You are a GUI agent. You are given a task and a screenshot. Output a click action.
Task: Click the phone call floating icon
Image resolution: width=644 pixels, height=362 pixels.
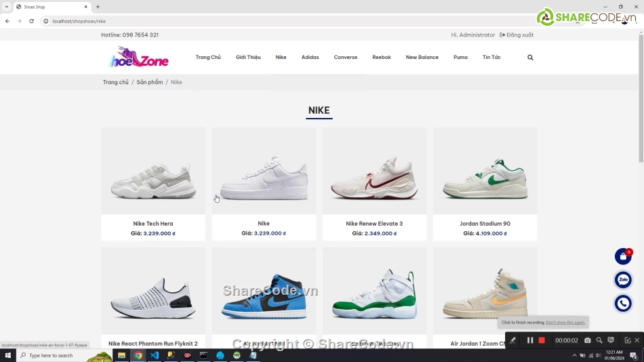[x=622, y=304]
